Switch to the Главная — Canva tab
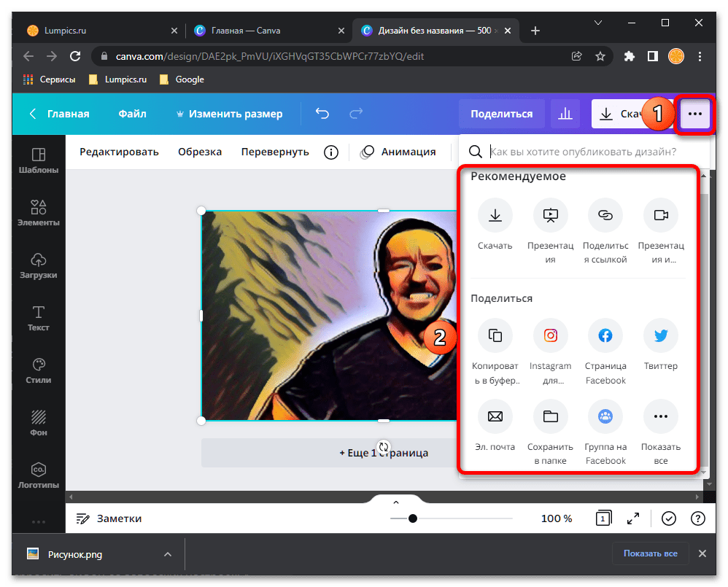This screenshot has width=728, height=587. click(x=246, y=31)
